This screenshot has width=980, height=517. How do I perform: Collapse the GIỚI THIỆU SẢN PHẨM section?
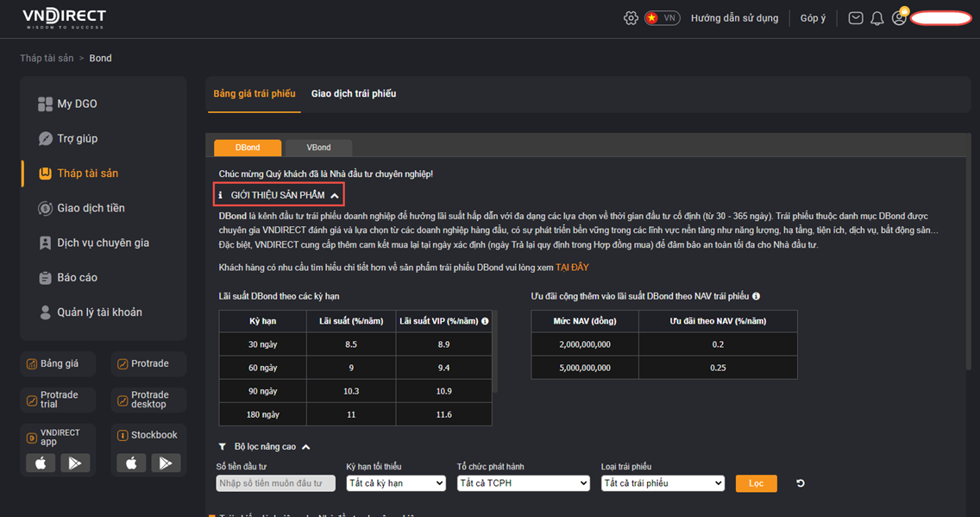[279, 195]
